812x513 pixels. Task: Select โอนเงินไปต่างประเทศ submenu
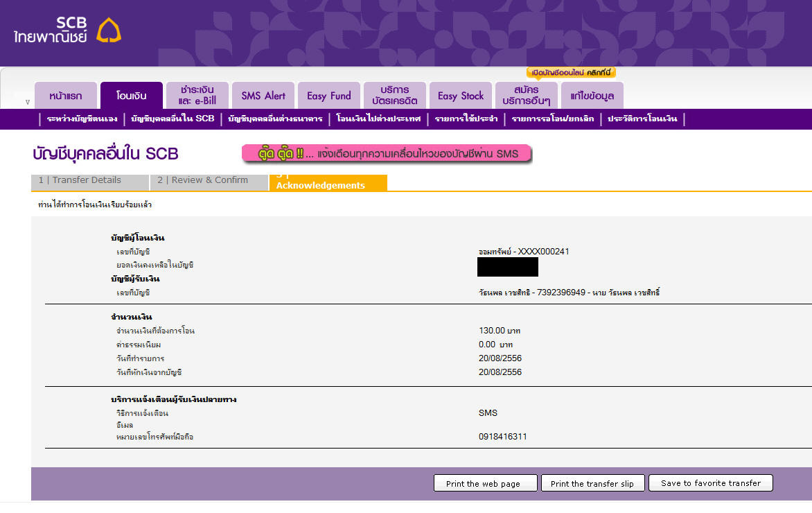coord(378,119)
